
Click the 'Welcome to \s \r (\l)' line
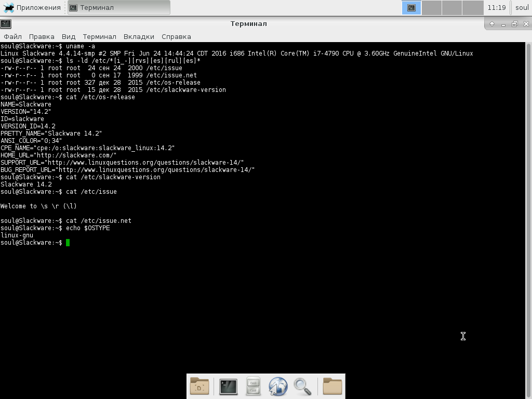click(x=38, y=206)
